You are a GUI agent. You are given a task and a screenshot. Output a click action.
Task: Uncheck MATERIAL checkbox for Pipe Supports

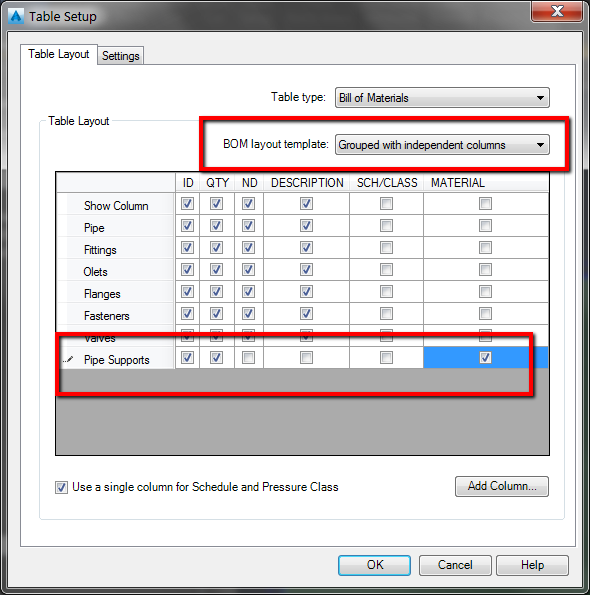click(x=485, y=357)
